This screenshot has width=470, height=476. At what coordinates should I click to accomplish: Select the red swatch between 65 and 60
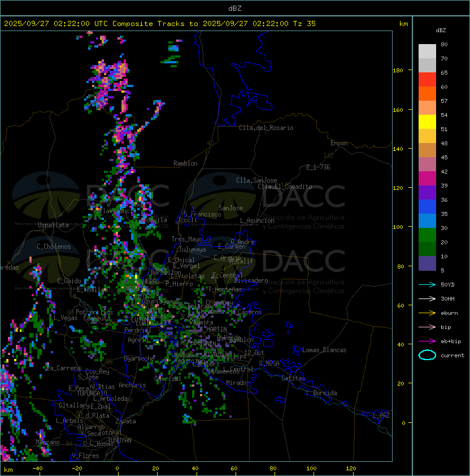pyautogui.click(x=427, y=80)
